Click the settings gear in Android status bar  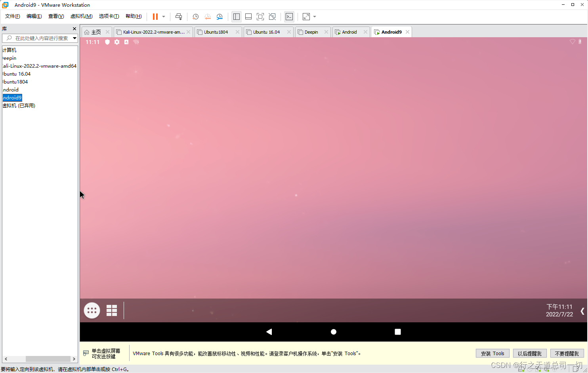tap(117, 42)
